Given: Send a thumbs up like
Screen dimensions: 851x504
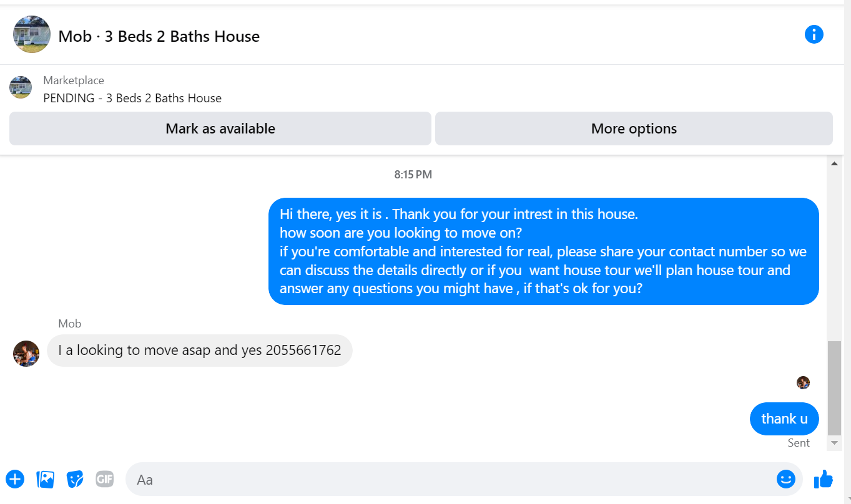Looking at the screenshot, I should pos(824,479).
